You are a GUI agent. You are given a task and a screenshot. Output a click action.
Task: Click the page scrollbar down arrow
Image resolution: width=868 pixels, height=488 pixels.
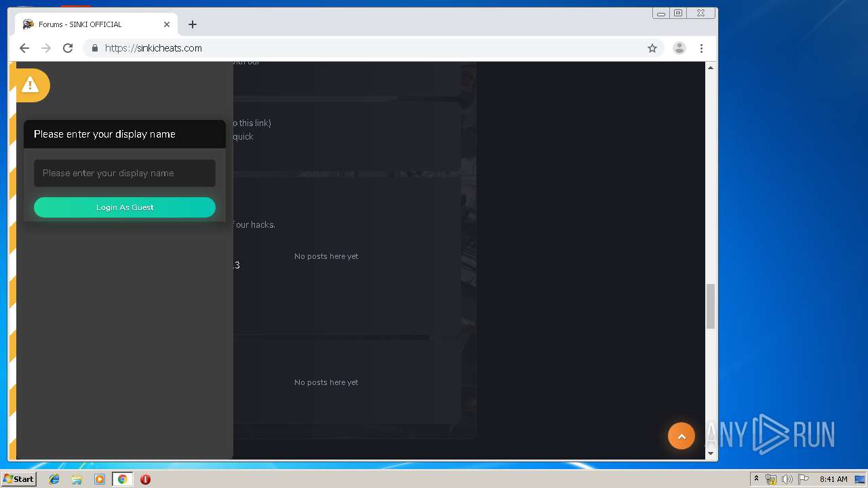coord(711,453)
